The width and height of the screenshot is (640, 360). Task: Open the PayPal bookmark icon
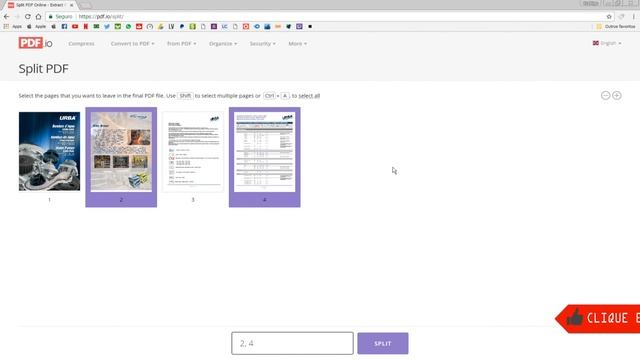(x=182, y=27)
